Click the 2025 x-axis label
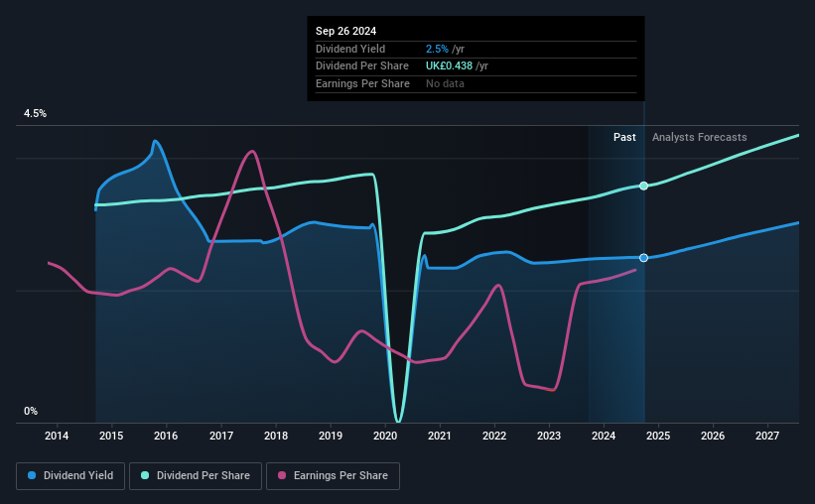The height and width of the screenshot is (504, 815). pyautogui.click(x=658, y=436)
